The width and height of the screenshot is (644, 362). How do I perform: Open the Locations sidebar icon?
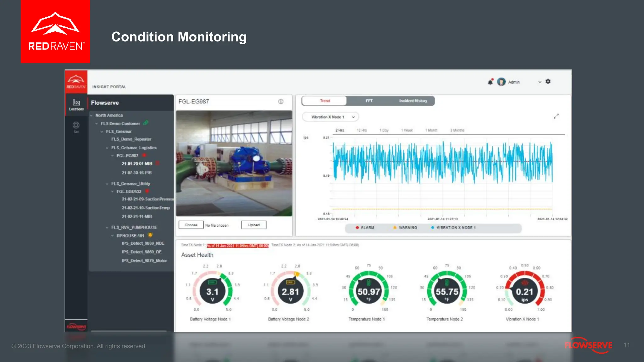[76, 105]
